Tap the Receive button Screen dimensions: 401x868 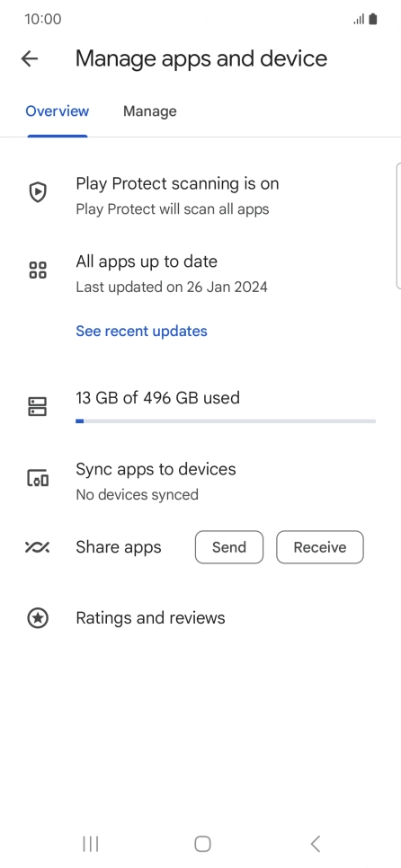320,547
